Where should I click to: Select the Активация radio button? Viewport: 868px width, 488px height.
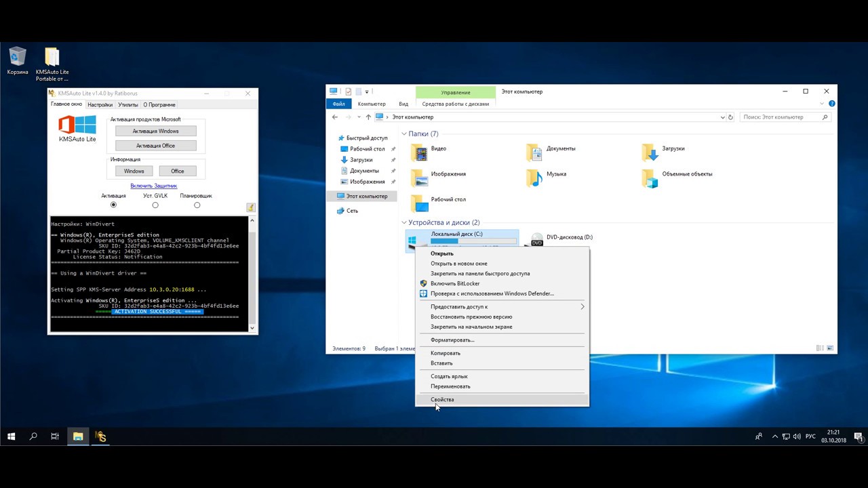click(113, 205)
